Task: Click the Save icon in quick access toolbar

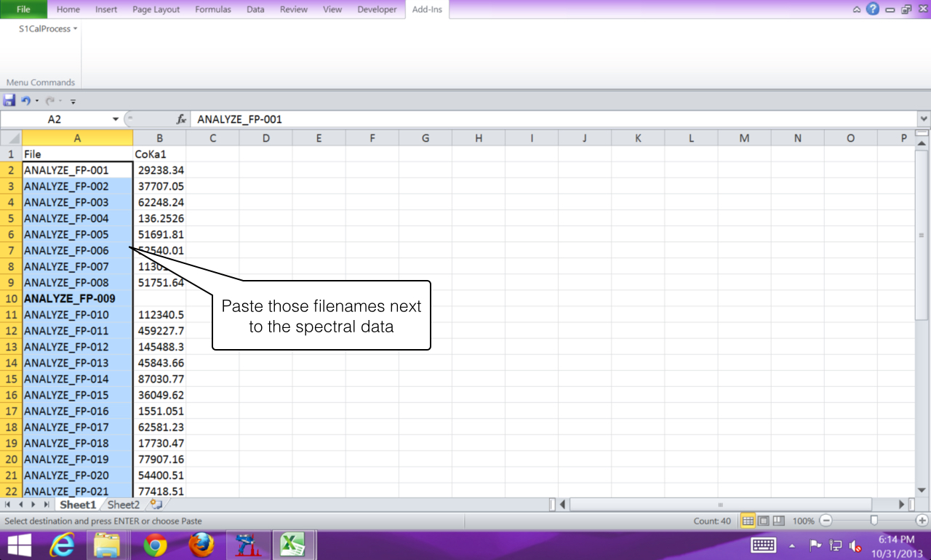Action: point(9,100)
